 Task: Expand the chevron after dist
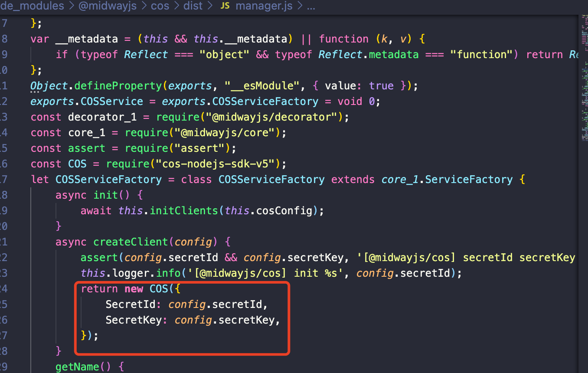(210, 6)
